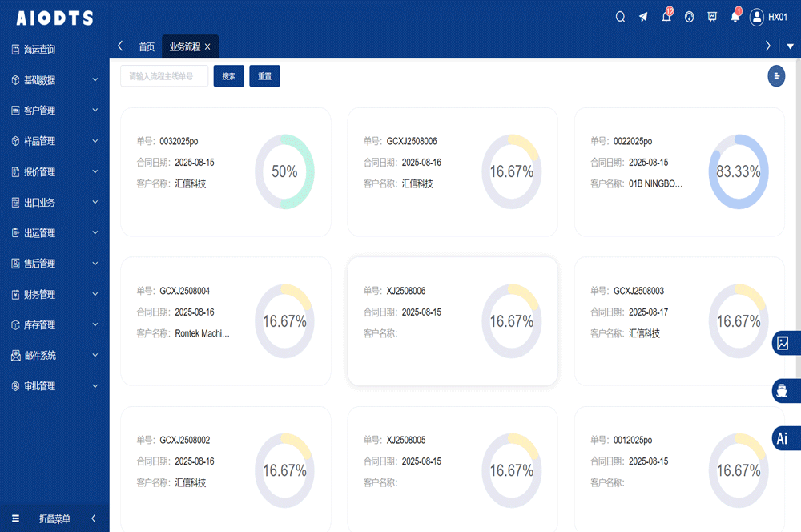Select order number XJ2508005

click(406, 440)
